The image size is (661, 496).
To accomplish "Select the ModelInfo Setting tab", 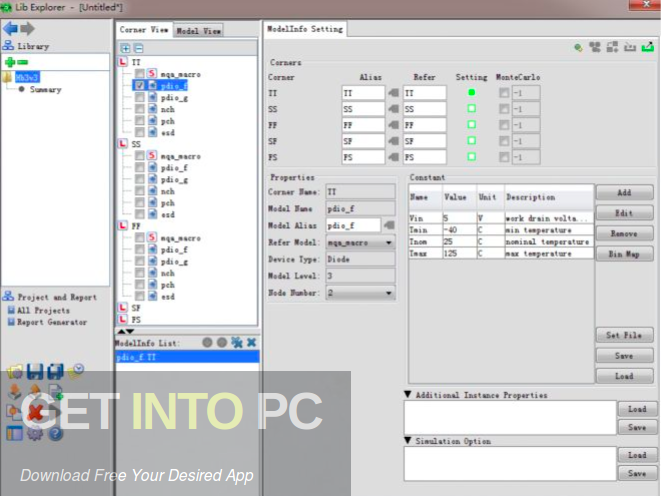I will tap(305, 29).
